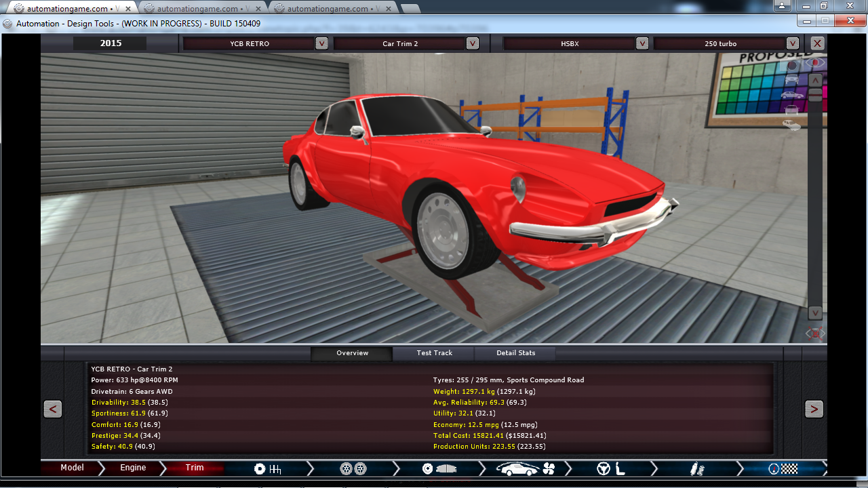Click the 'Production Units: 223.55' stat line

(x=489, y=446)
